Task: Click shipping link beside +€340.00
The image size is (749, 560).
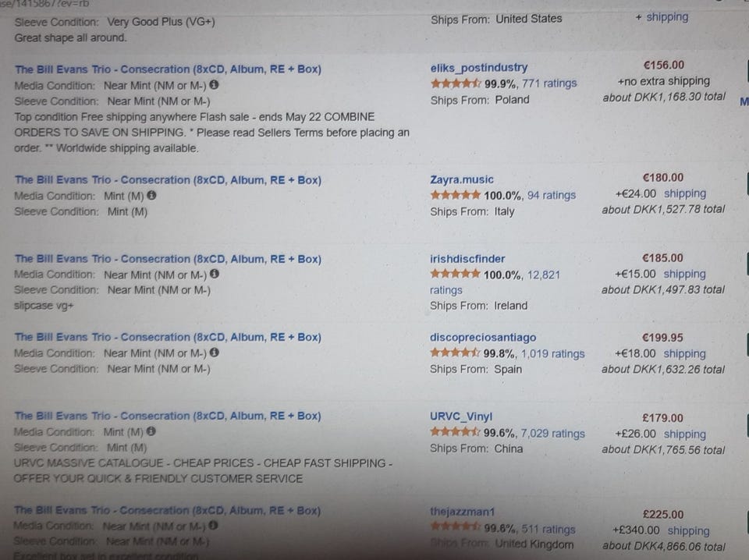Action: 688,530
